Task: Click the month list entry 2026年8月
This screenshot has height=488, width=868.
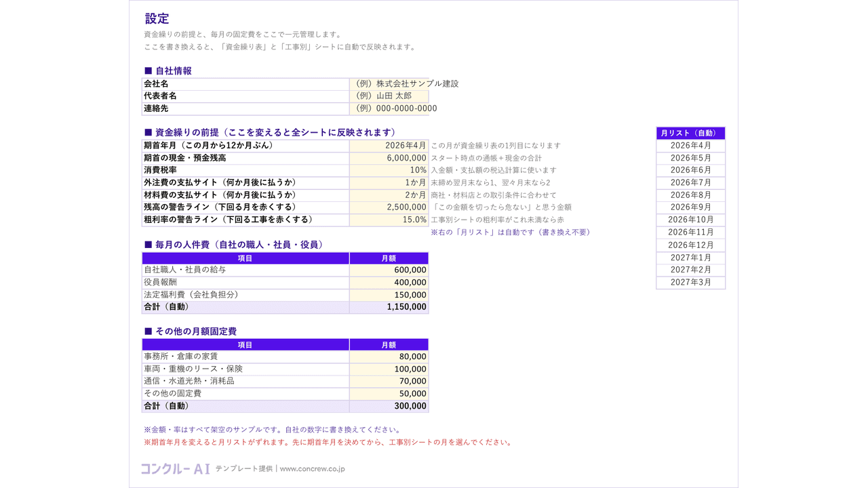Action: (x=691, y=195)
